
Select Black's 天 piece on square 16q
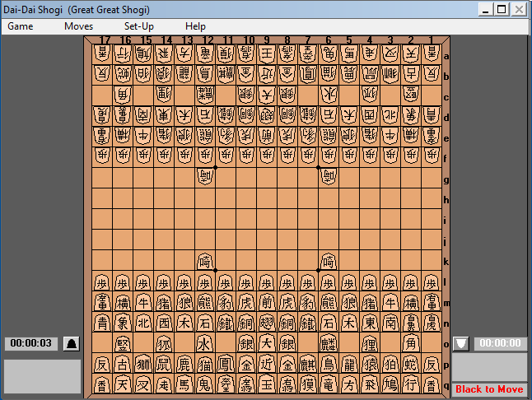tap(123, 384)
